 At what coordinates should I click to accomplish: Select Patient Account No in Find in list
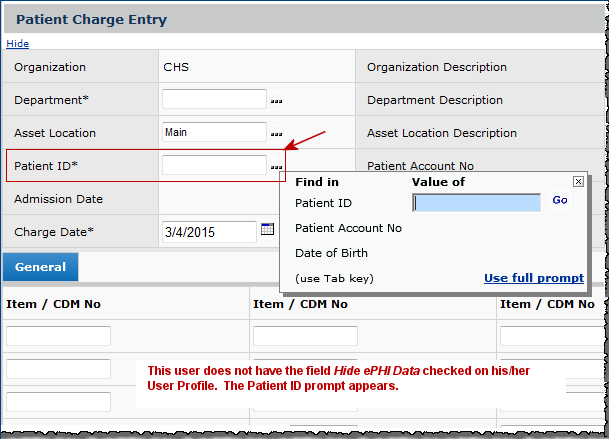[348, 228]
